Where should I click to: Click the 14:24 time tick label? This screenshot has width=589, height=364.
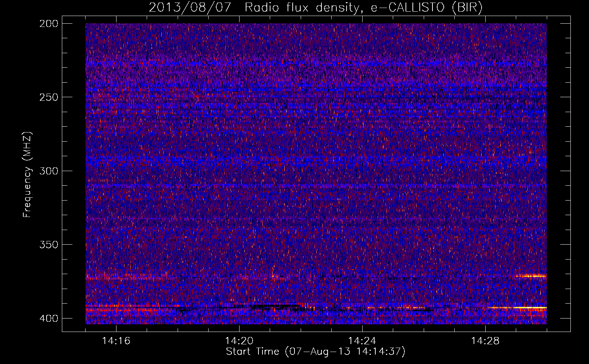pyautogui.click(x=362, y=341)
